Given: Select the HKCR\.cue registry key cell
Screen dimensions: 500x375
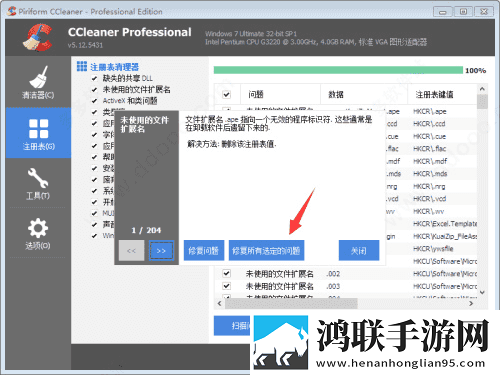Looking at the screenshot, I should [x=429, y=137].
